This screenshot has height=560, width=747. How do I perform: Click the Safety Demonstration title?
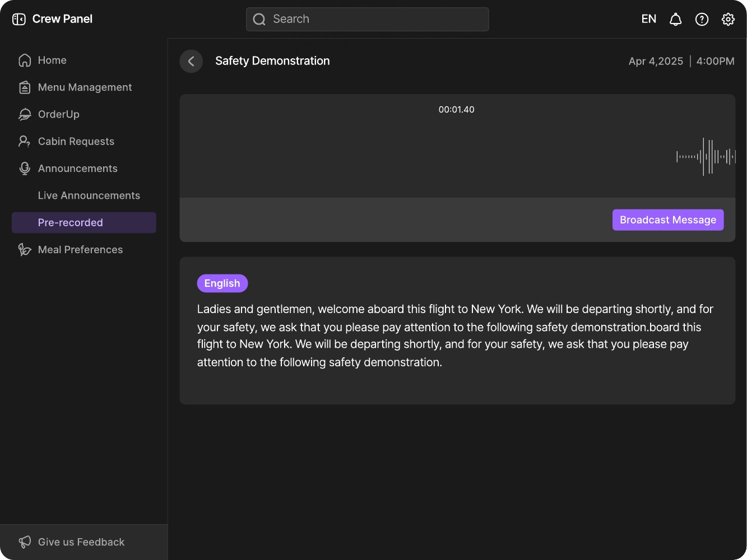point(272,61)
